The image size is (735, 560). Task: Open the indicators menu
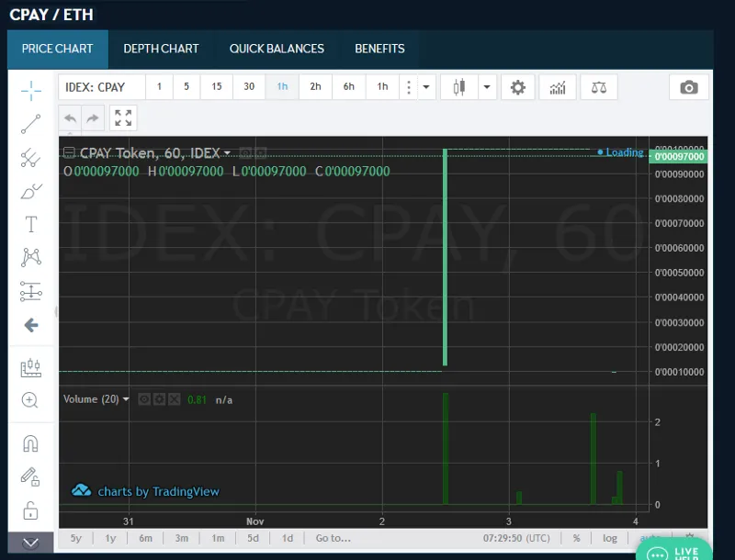coord(558,87)
